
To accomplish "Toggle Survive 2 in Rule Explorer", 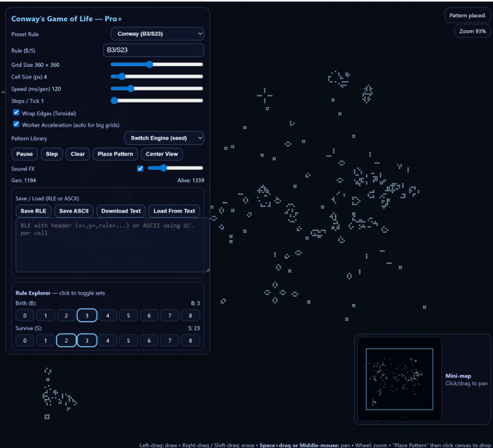I will (x=66, y=340).
